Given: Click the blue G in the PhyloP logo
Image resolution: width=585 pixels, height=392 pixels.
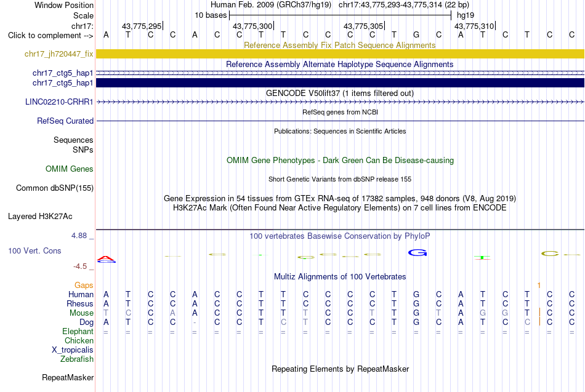Looking at the screenshot, I should point(418,253).
